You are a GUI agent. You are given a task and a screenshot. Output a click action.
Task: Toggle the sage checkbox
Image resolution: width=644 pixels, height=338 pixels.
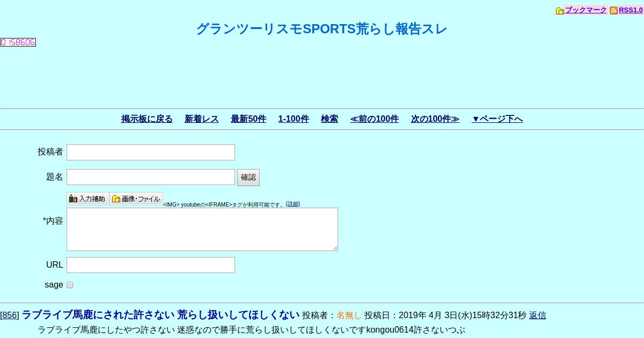point(70,285)
